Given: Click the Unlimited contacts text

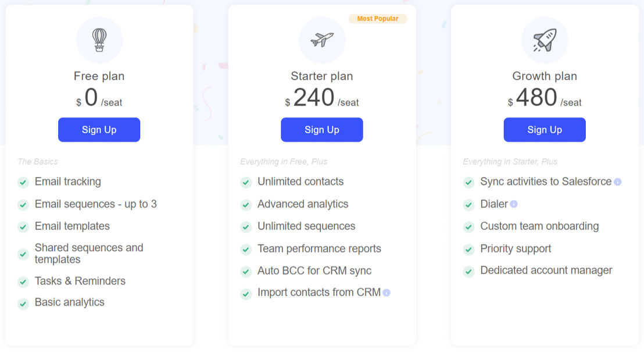Looking at the screenshot, I should click(x=300, y=182).
